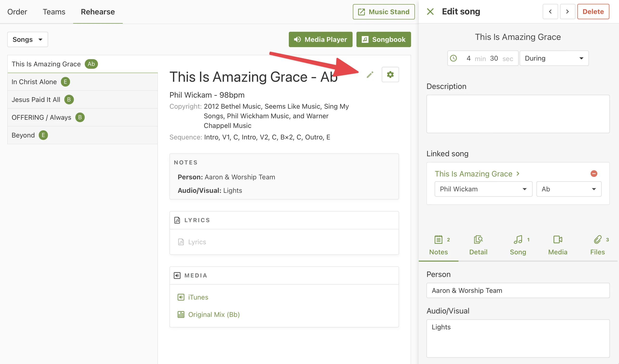Open the During timing dropdown
Viewport: 619px width, 364px height.
tap(554, 58)
